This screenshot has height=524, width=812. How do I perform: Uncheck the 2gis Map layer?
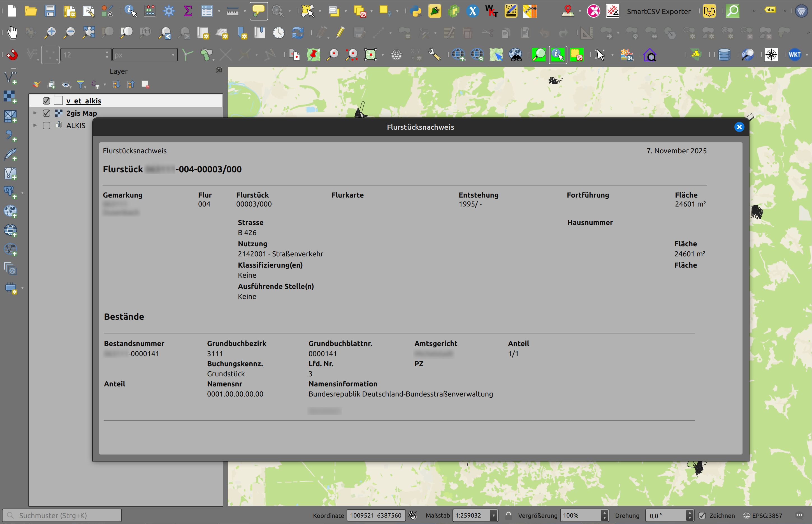pyautogui.click(x=47, y=113)
